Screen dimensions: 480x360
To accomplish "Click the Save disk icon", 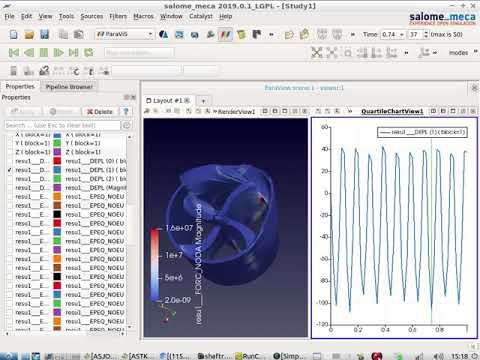I will tap(44, 34).
